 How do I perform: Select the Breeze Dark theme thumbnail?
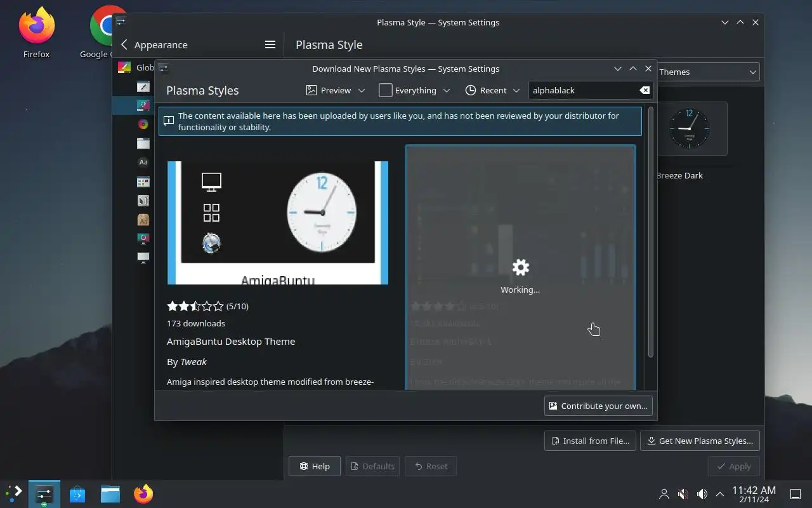tap(689, 129)
